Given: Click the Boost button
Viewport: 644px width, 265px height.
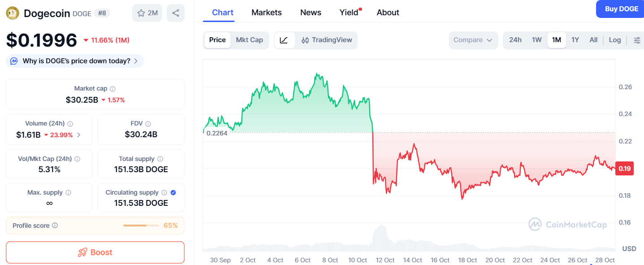Looking at the screenshot, I should pos(95,252).
